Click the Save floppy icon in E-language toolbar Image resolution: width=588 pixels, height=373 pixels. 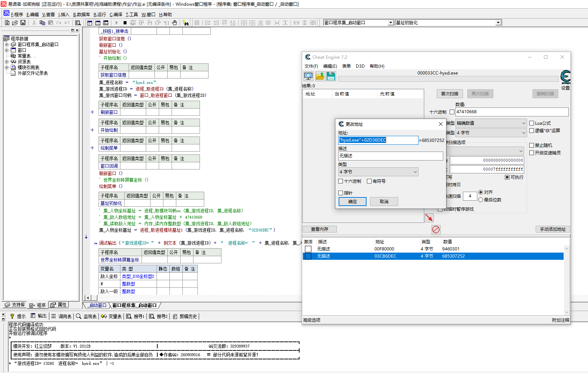click(x=23, y=23)
